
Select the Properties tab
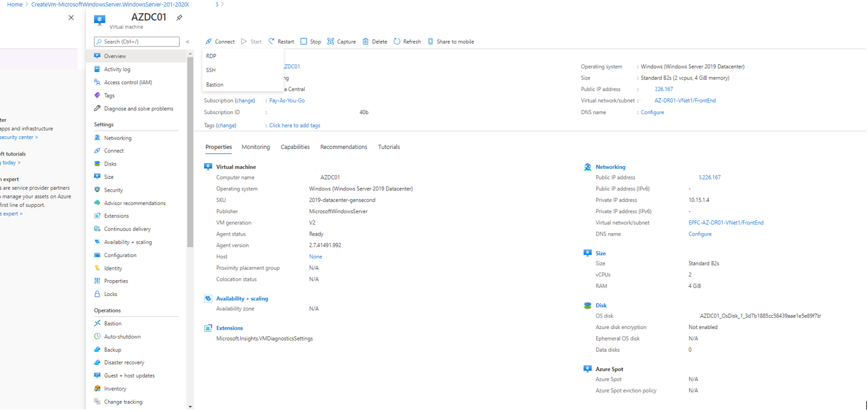click(219, 147)
